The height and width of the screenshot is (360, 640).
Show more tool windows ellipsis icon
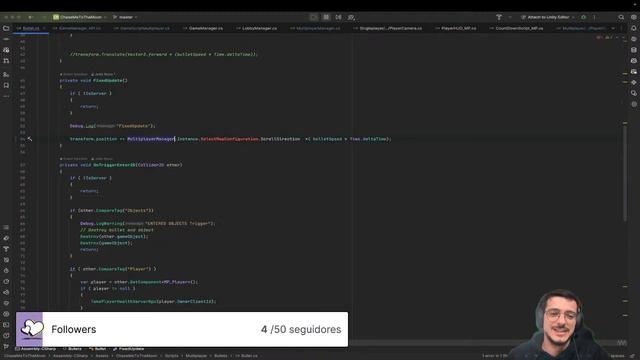pos(6,96)
